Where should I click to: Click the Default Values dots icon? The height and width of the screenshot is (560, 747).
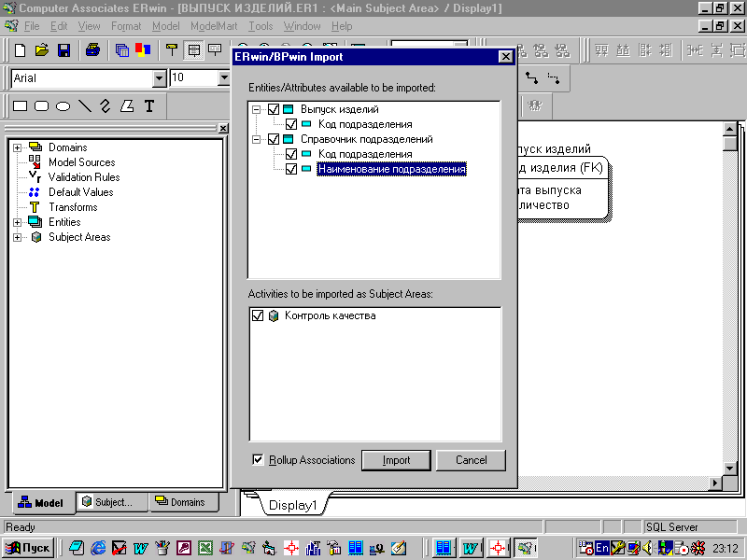(35, 192)
